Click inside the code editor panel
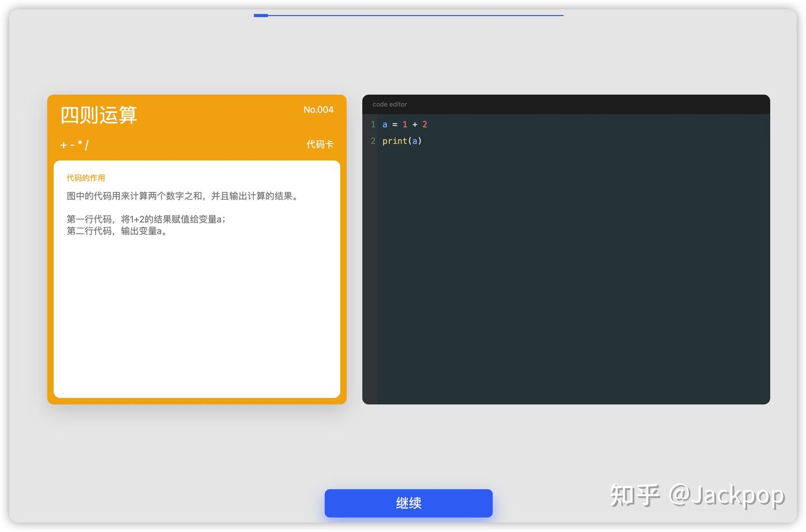 coord(565,263)
